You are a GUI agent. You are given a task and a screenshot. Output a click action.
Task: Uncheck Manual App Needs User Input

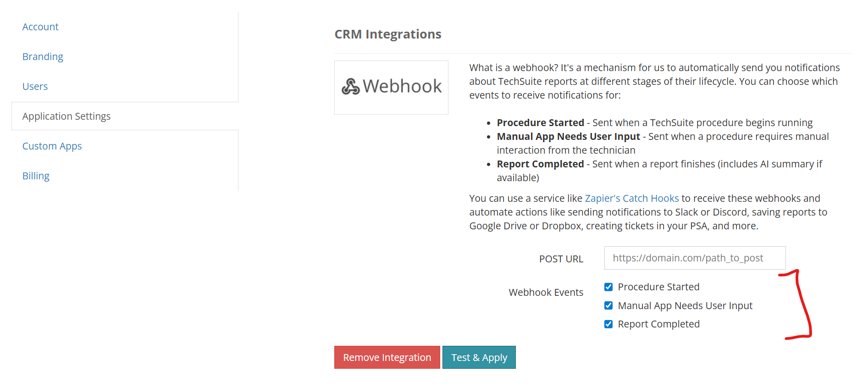tap(608, 305)
